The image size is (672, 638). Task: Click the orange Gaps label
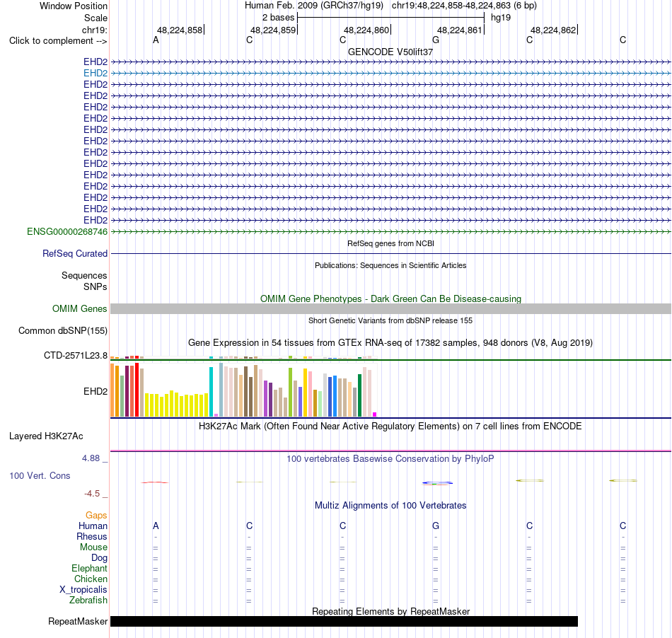pos(96,515)
